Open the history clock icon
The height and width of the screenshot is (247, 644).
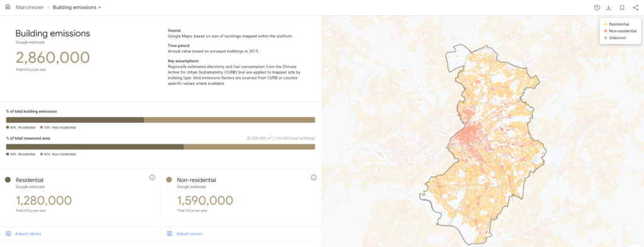point(597,8)
